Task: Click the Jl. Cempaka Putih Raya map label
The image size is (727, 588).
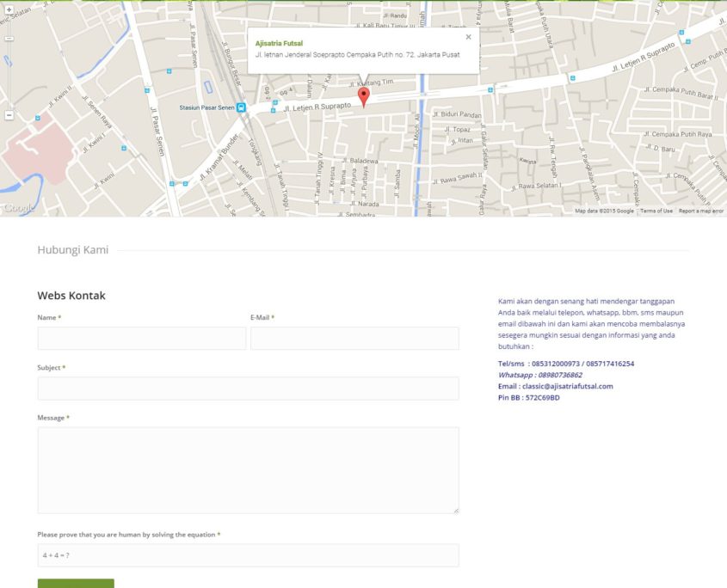Action: click(x=677, y=134)
